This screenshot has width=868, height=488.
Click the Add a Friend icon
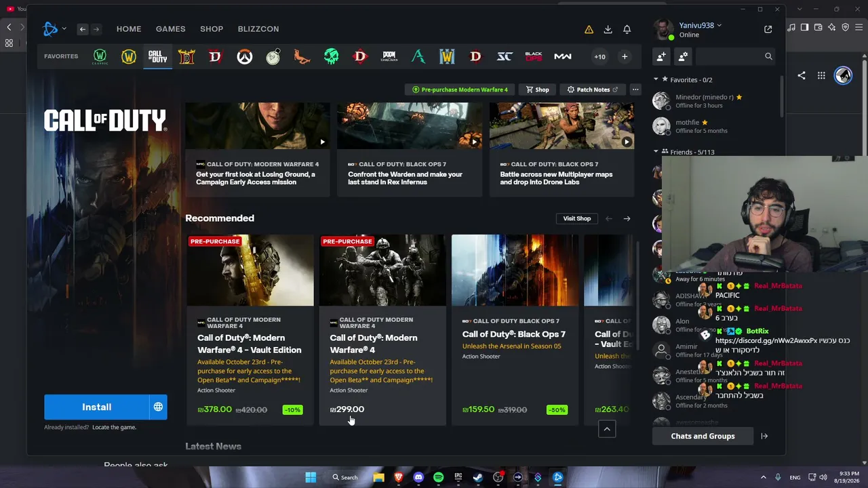661,56
